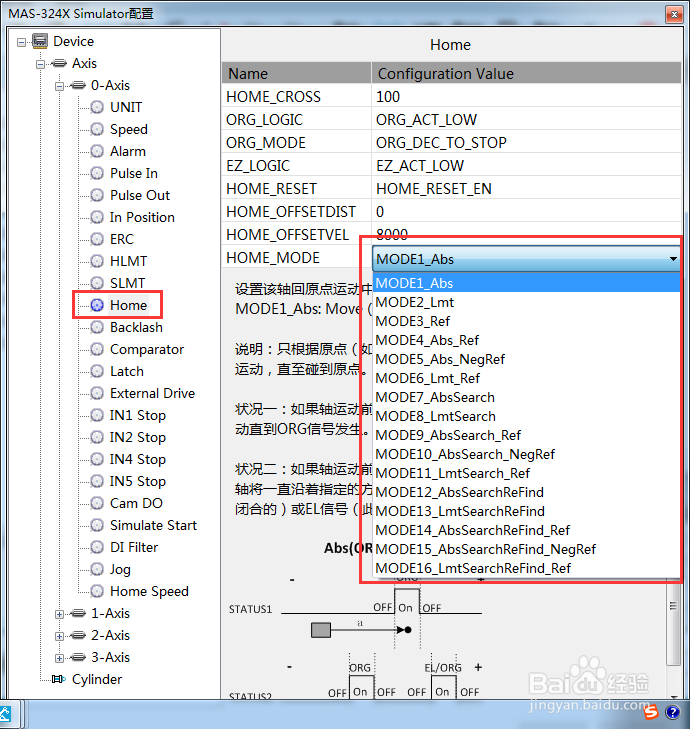Screen dimensions: 690x729
Task: Select MODE9_AbsSearch_Ref option
Action: (x=526, y=435)
